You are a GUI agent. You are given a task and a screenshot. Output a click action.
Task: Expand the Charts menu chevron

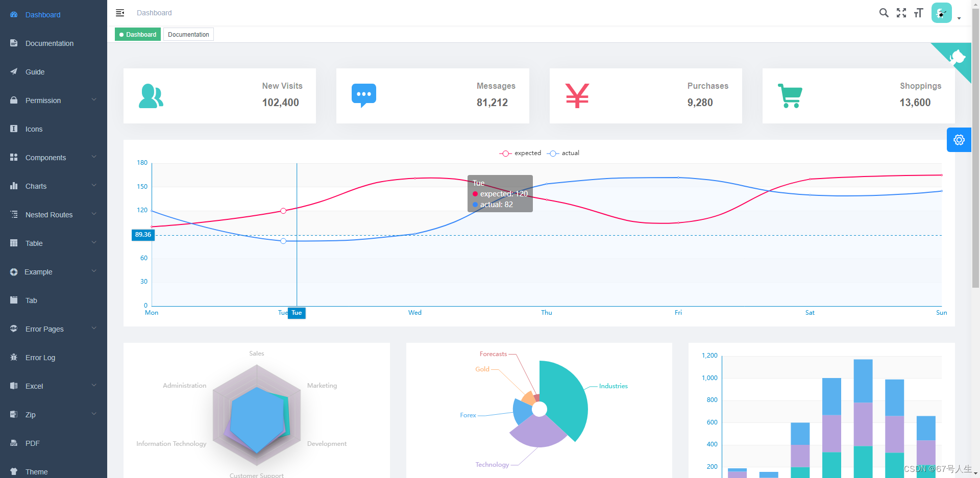pyautogui.click(x=94, y=186)
